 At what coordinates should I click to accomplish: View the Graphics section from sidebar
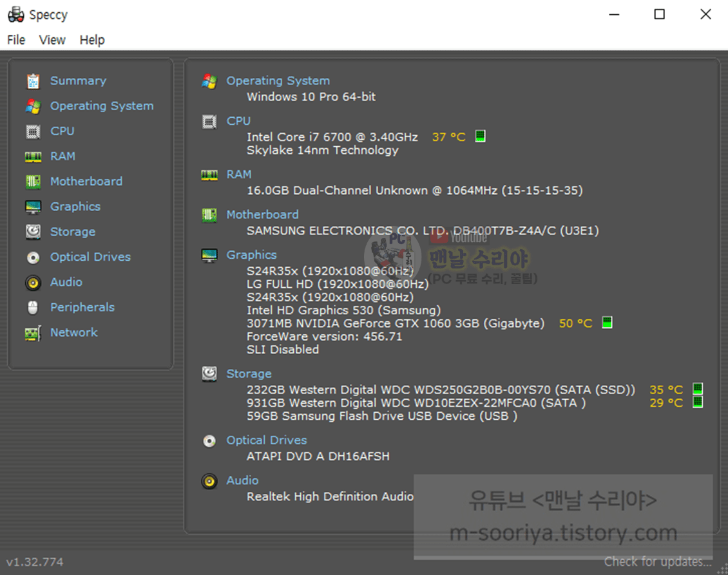click(75, 207)
